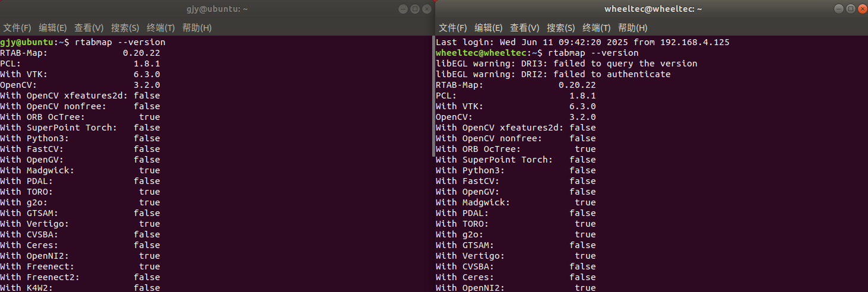This screenshot has width=868, height=292.
Task: Maximize the gjy@ubuntu terminal window
Action: [x=415, y=9]
